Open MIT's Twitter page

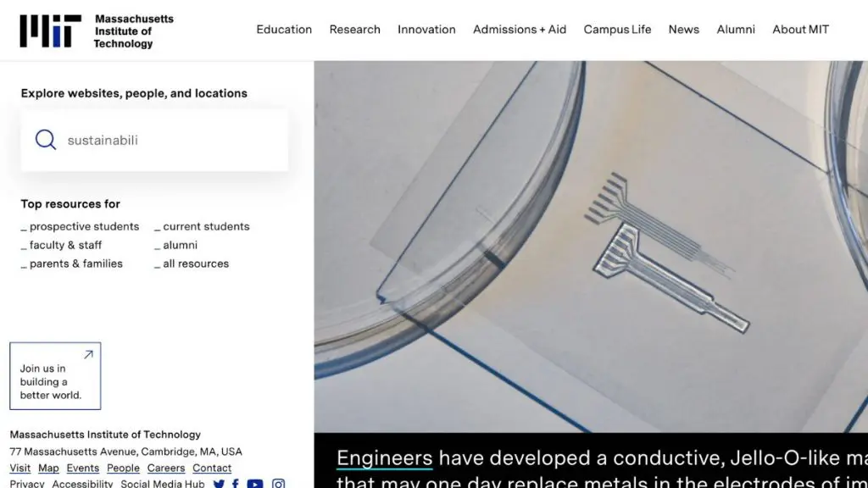(220, 484)
